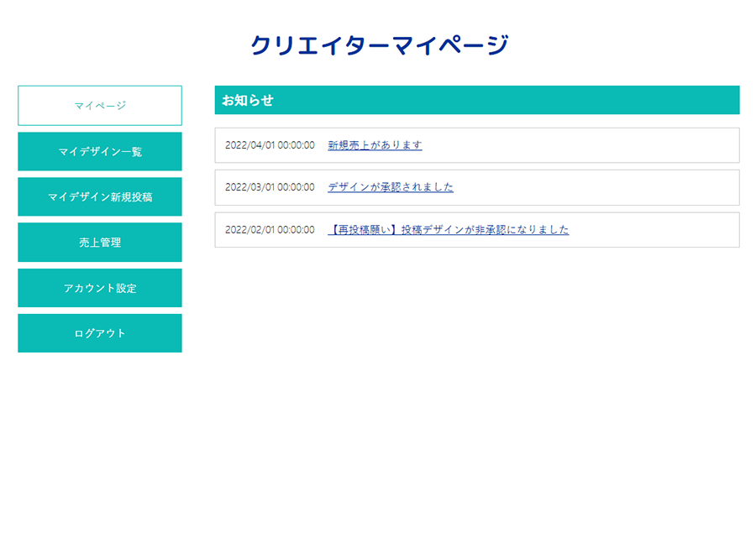Click the 2022/04/01 00:00:00 timestamp
756x554 pixels.
270,145
